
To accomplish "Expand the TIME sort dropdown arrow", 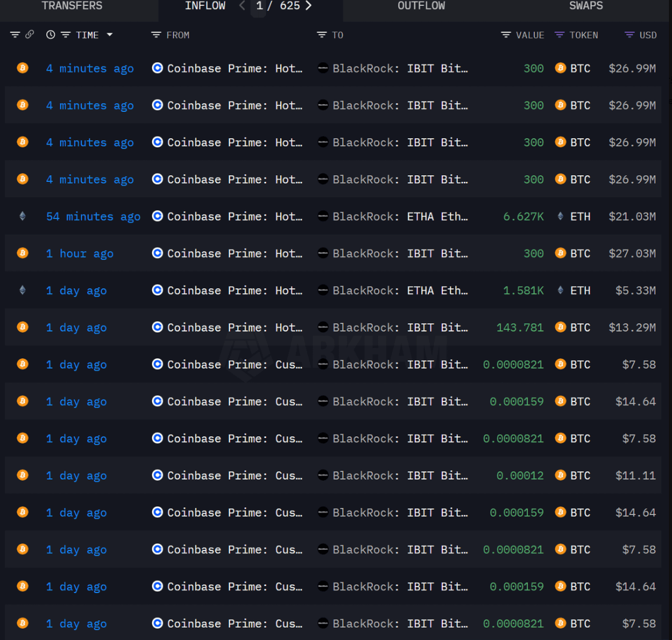I will point(110,35).
